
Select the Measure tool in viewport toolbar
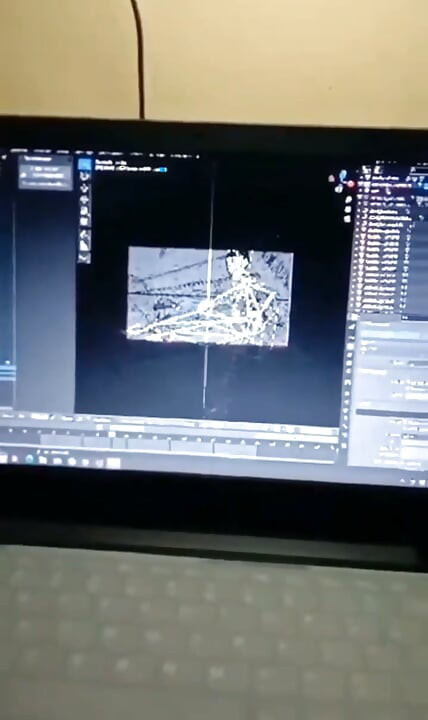click(x=84, y=246)
